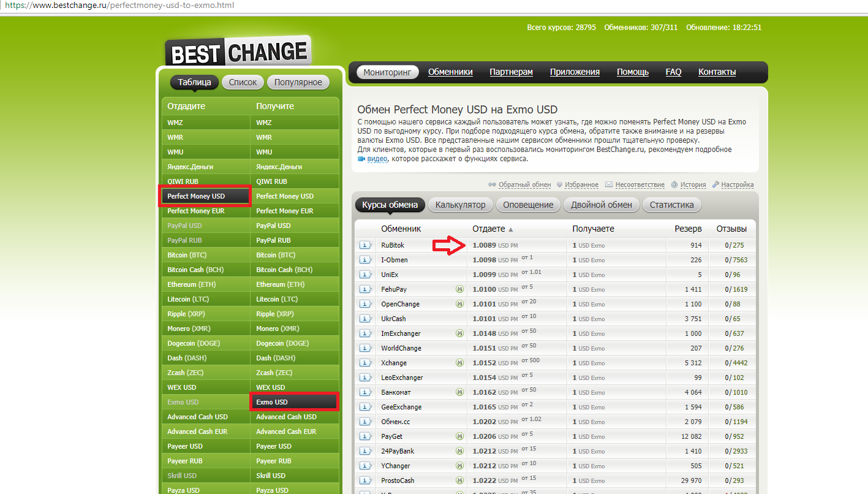Open Контакты in top navigation
Screen dimensions: 868x494
[x=717, y=72]
